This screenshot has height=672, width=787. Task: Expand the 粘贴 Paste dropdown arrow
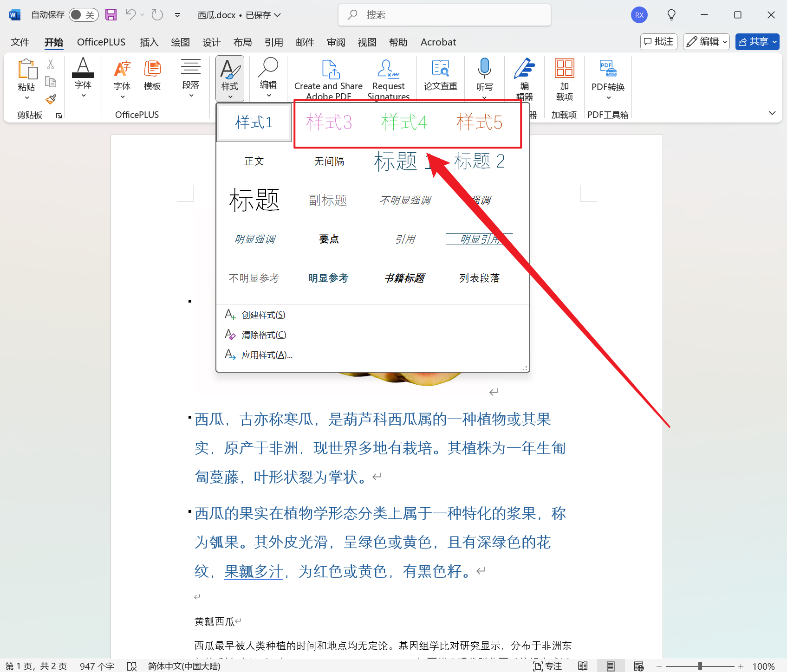tap(26, 97)
